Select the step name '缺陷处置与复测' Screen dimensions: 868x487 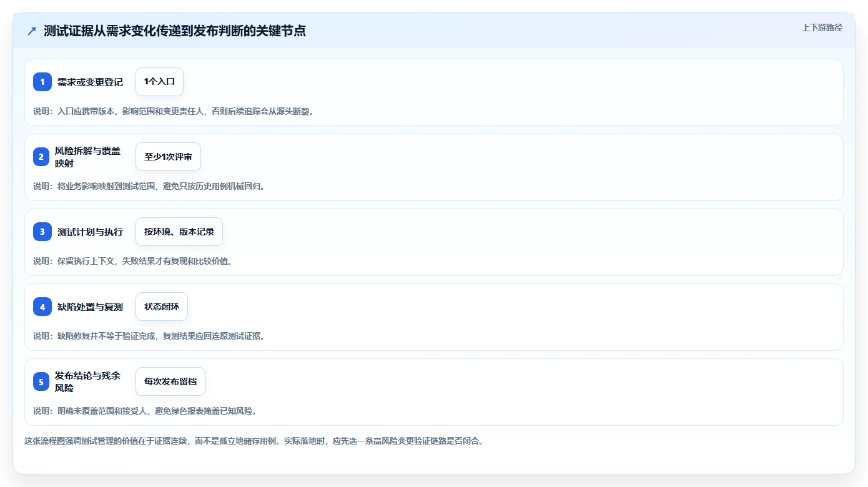tap(90, 307)
